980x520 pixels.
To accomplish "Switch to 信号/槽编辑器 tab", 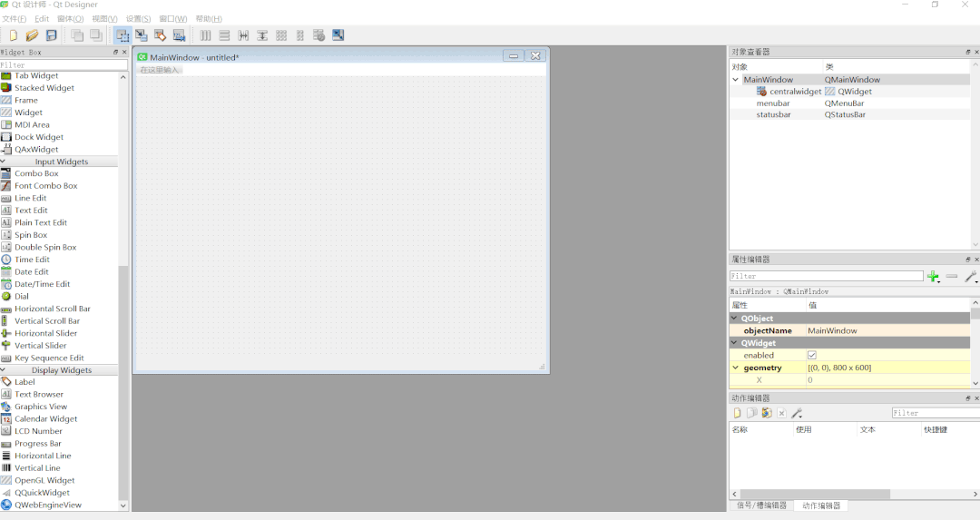I will pos(761,505).
